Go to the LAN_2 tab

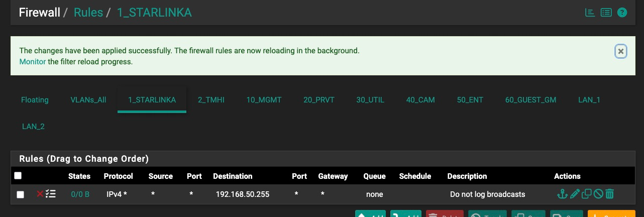(33, 127)
